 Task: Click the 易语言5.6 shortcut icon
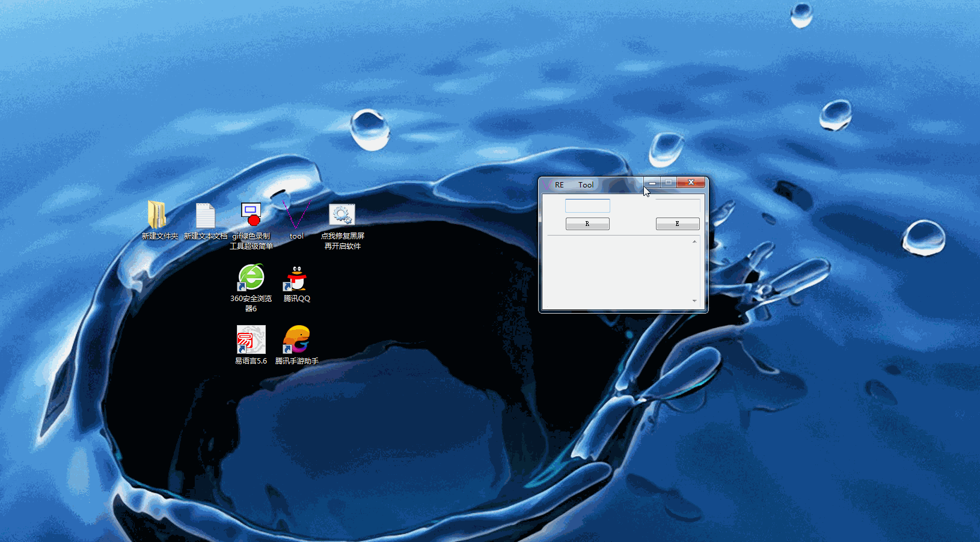[251, 340]
